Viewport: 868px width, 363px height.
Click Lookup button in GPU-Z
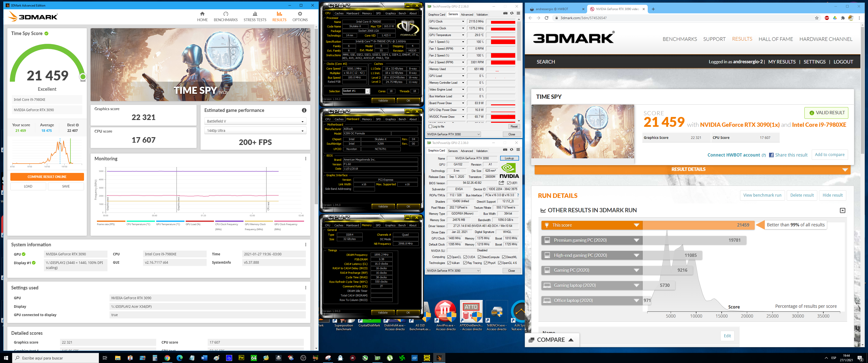click(509, 158)
